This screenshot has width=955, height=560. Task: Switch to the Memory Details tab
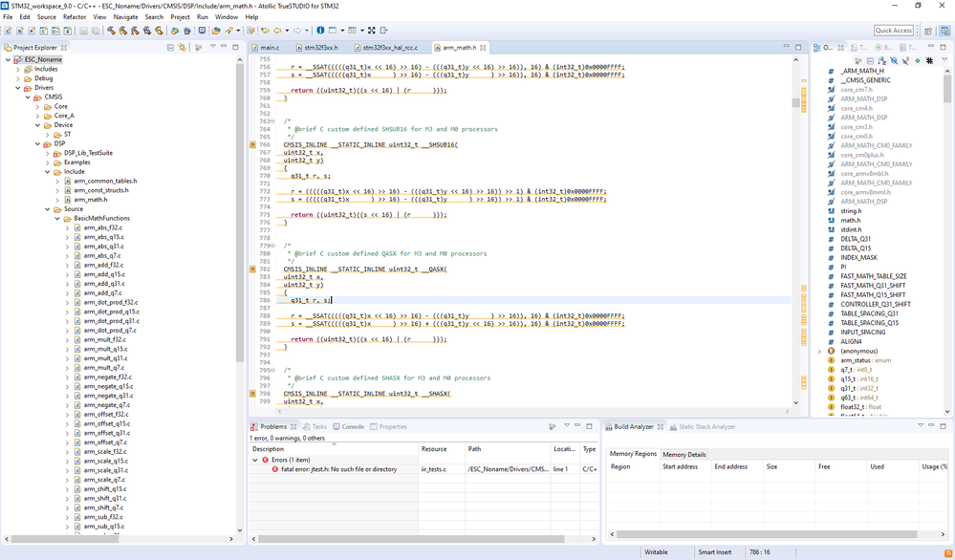[684, 455]
